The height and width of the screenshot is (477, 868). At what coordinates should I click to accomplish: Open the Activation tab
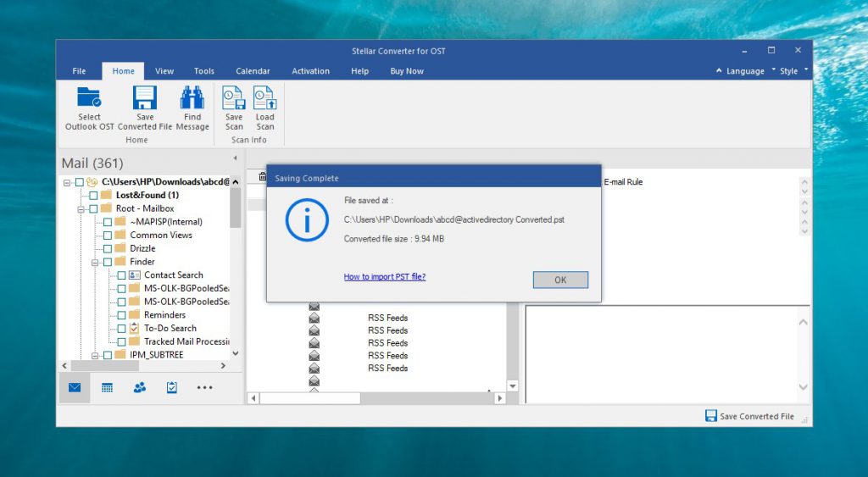click(310, 71)
